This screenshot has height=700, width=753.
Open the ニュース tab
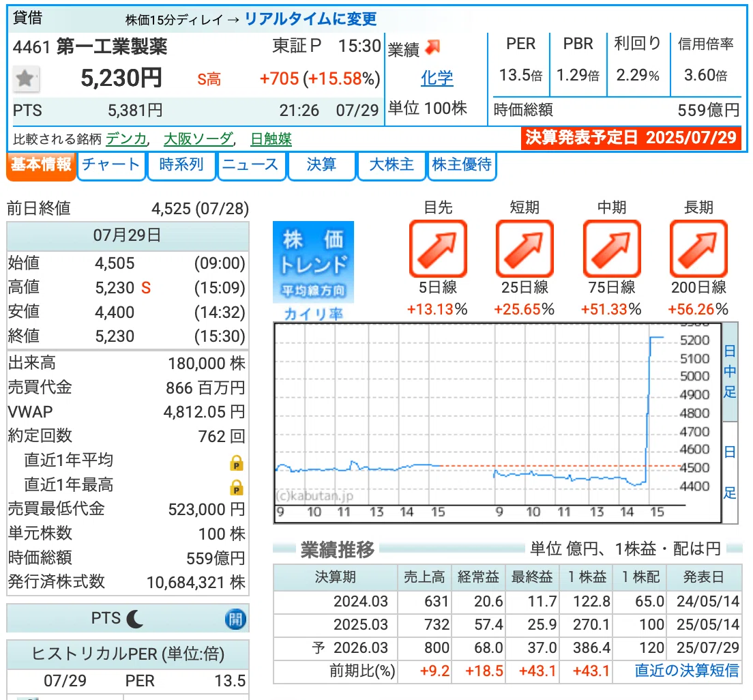pos(251,165)
